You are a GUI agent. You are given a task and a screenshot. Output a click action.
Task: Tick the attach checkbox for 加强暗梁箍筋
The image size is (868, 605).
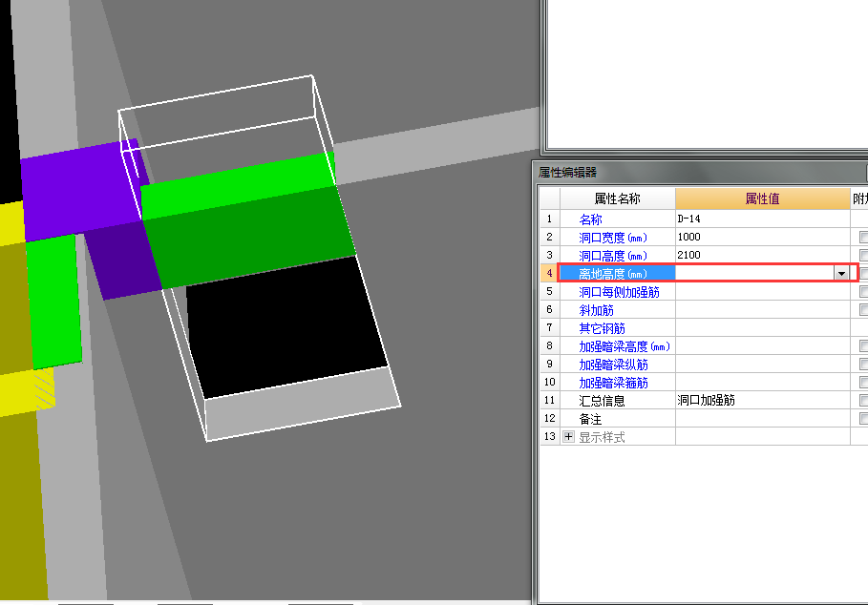[863, 382]
